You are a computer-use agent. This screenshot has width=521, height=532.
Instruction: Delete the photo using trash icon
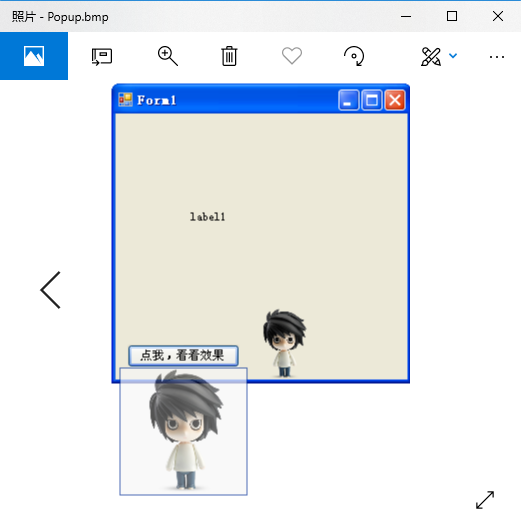[x=229, y=56]
